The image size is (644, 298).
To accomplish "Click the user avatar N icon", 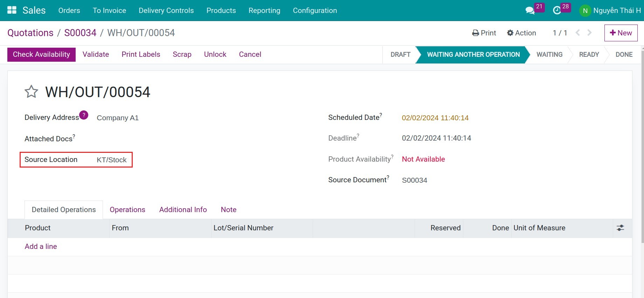I will (585, 11).
